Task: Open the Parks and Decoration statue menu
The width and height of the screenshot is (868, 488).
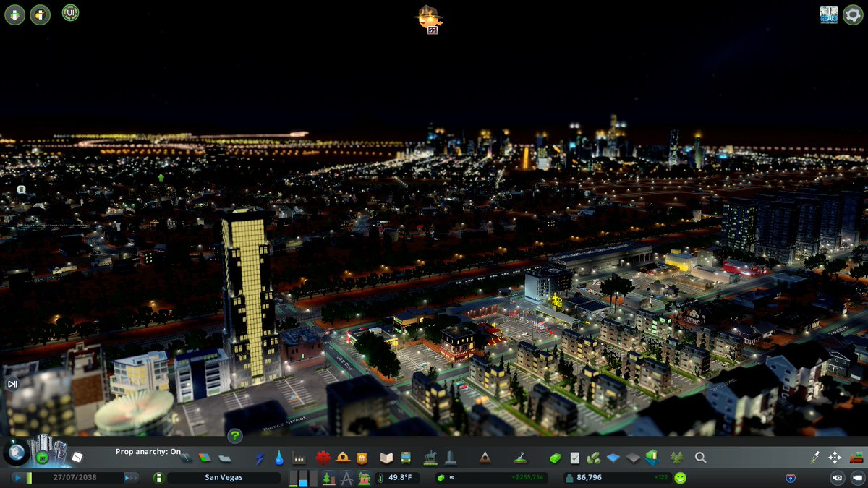Action: [431, 458]
